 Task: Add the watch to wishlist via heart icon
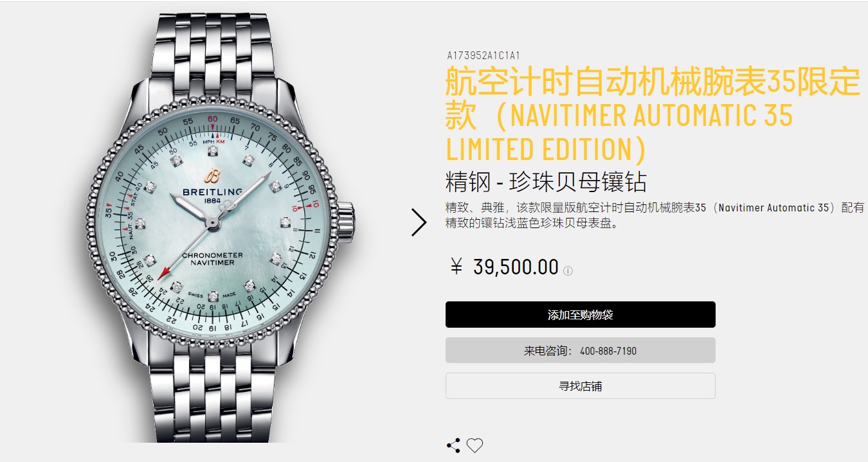coord(475,445)
